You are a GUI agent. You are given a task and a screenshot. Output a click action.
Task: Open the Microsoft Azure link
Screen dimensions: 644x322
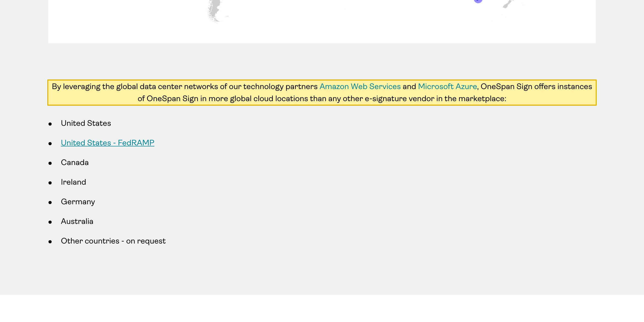tap(447, 87)
